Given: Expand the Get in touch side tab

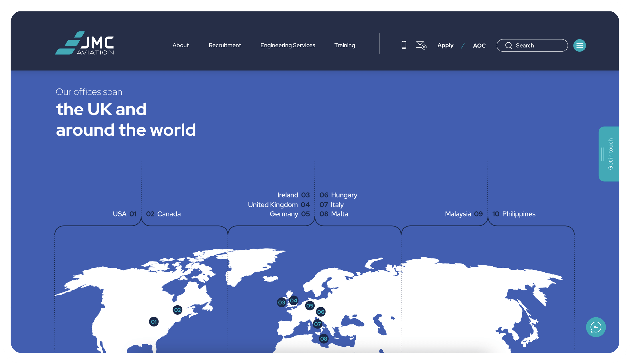Looking at the screenshot, I should (x=609, y=154).
